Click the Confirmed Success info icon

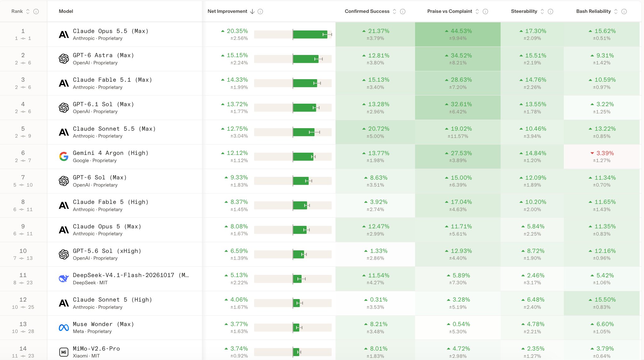coord(403,11)
